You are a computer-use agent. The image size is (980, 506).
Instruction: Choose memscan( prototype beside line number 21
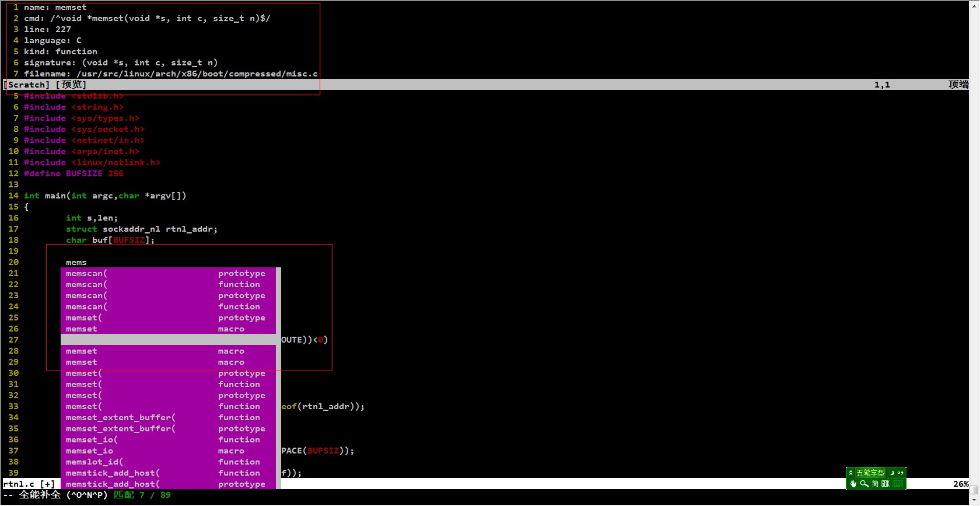point(168,273)
